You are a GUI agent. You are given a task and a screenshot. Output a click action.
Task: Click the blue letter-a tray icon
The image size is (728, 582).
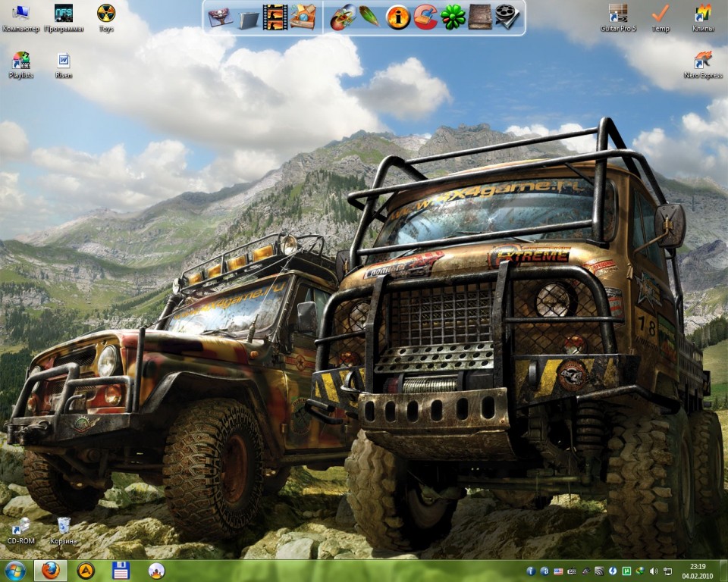(x=544, y=571)
